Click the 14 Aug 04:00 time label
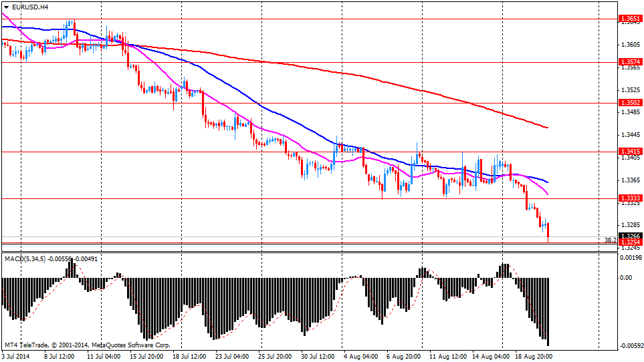644x362 pixels. [x=491, y=356]
